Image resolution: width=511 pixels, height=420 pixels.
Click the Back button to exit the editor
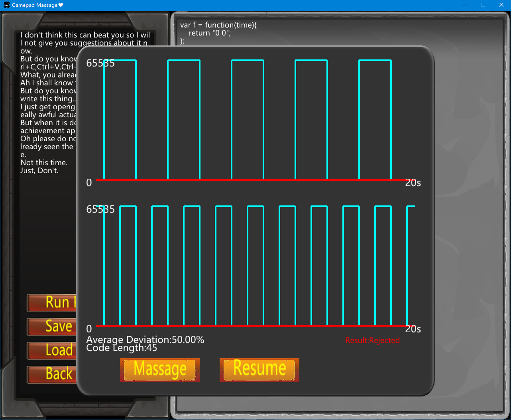[x=52, y=375]
